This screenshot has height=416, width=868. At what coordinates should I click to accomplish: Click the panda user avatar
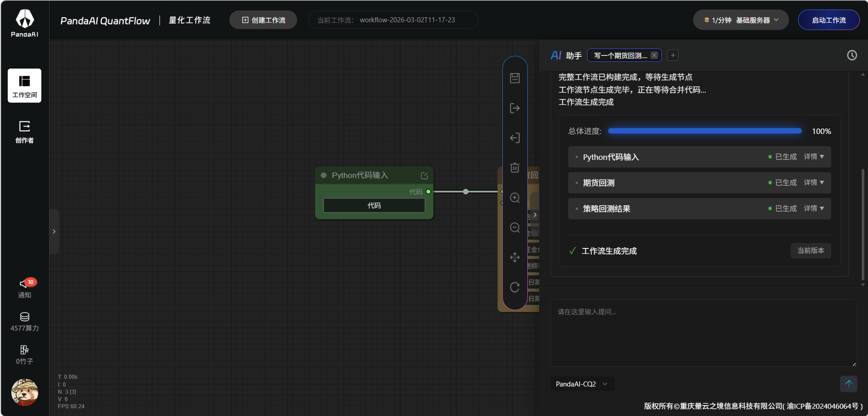25,392
